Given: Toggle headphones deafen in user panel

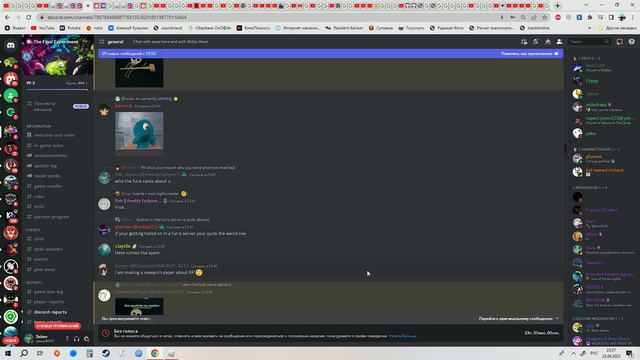Looking at the screenshot, I should [x=77, y=339].
